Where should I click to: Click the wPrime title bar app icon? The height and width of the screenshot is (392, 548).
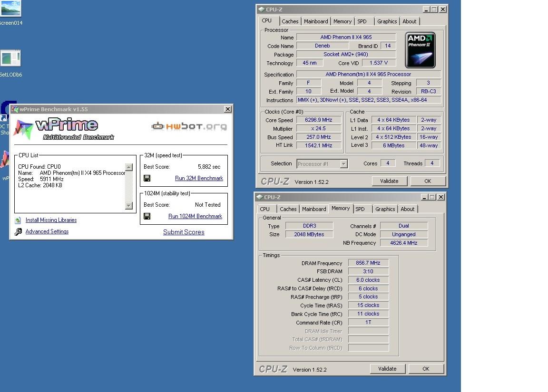tap(15, 109)
